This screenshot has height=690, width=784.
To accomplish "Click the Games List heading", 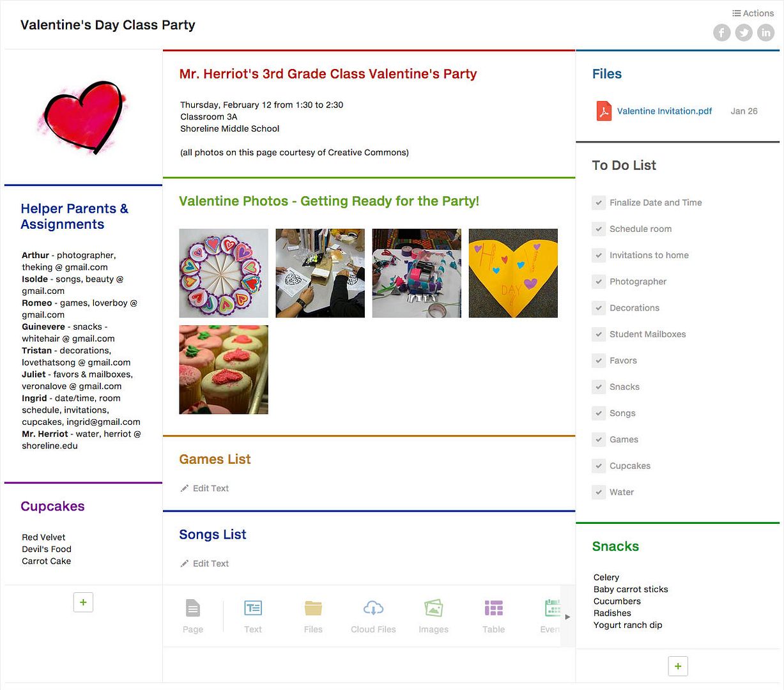I will tap(215, 459).
